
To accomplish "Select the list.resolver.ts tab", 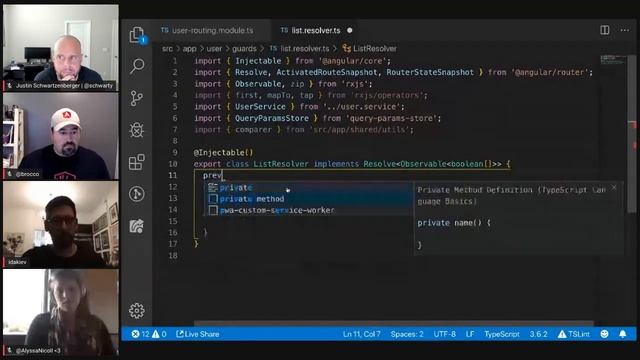I will 311,30.
